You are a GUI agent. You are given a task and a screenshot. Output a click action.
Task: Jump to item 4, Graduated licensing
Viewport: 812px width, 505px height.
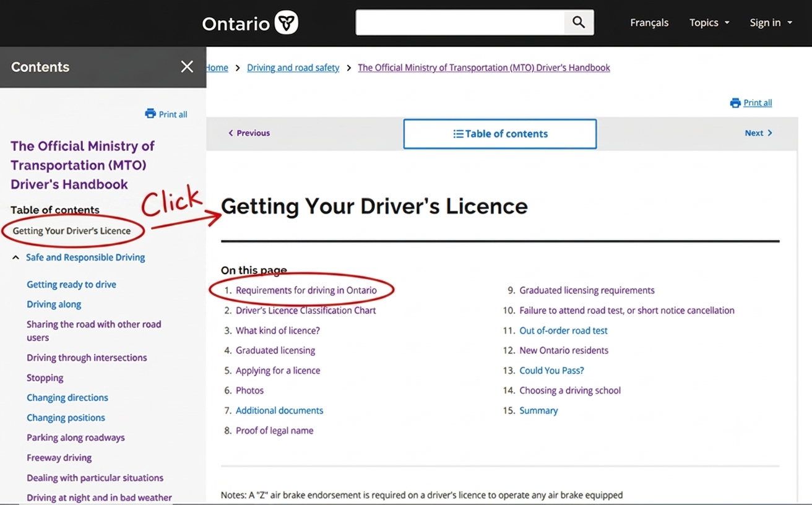(275, 350)
